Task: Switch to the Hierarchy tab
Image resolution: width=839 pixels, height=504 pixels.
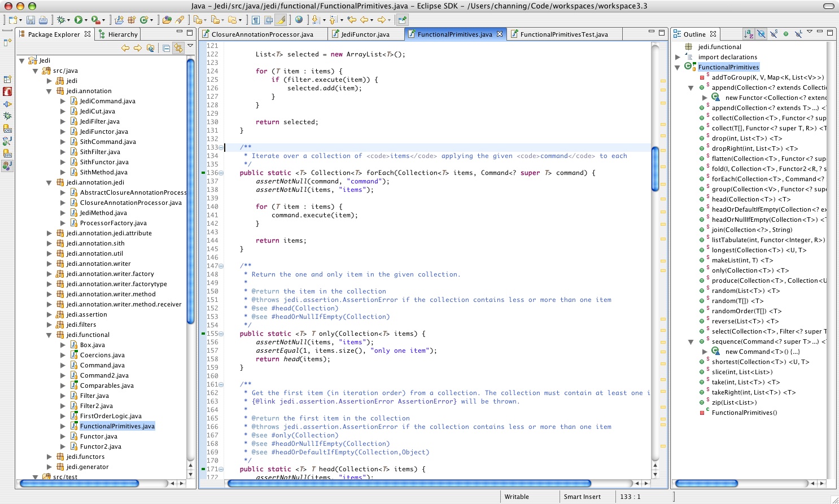Action: [x=118, y=34]
